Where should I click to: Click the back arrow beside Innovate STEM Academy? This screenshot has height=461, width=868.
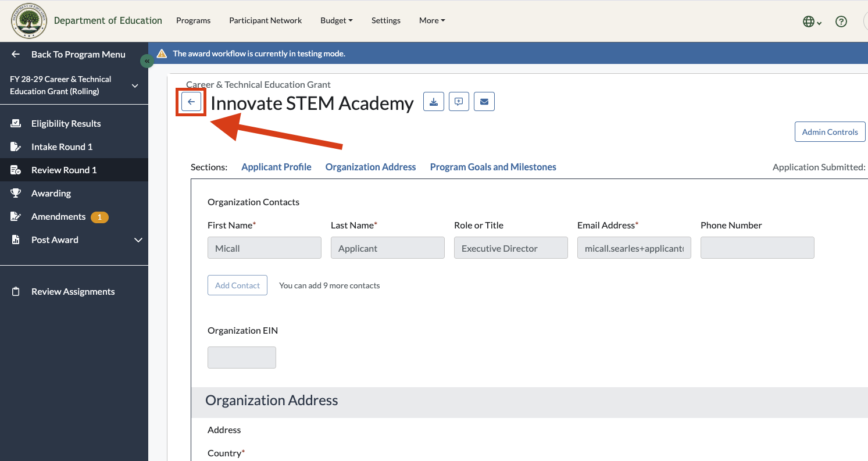(x=191, y=102)
